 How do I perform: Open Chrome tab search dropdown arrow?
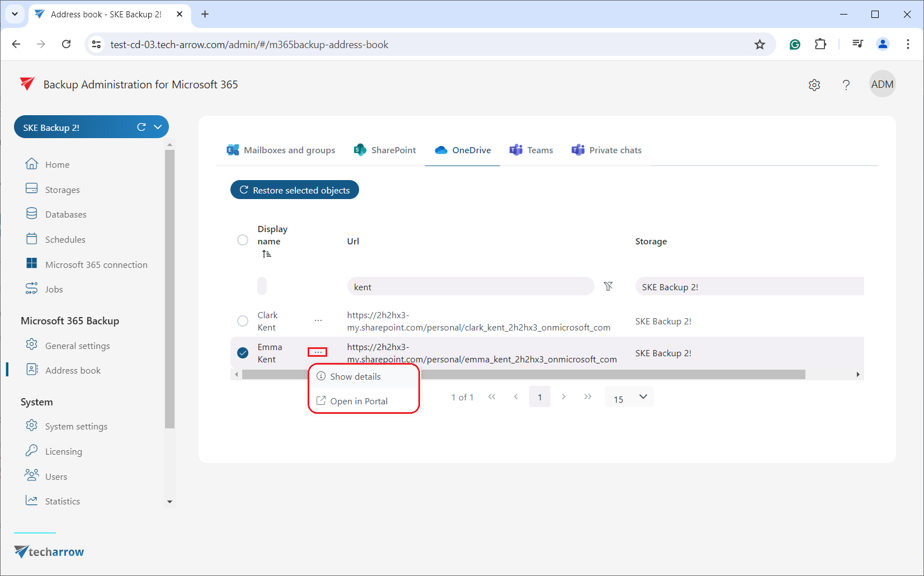pyautogui.click(x=15, y=14)
